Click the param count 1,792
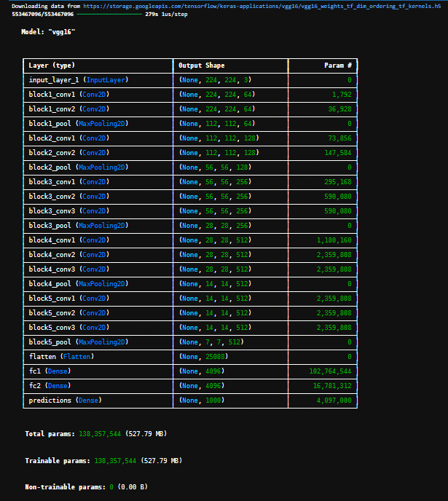This screenshot has width=448, height=501. pos(342,95)
